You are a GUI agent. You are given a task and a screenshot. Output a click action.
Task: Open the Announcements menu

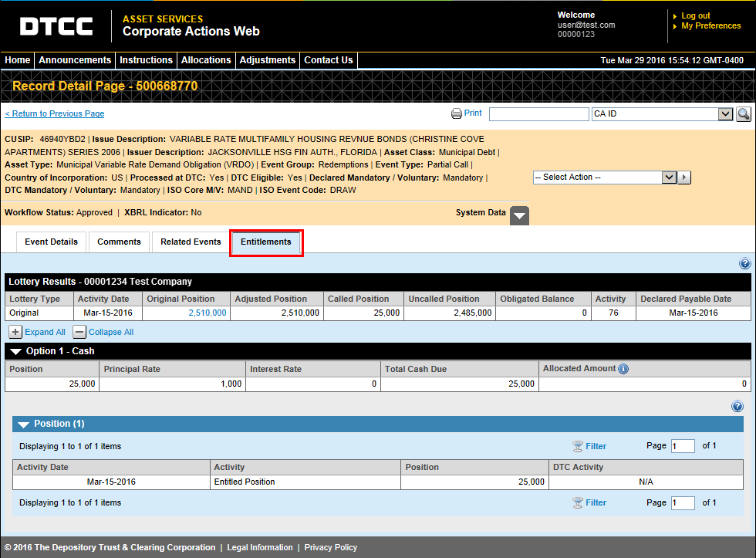click(75, 60)
